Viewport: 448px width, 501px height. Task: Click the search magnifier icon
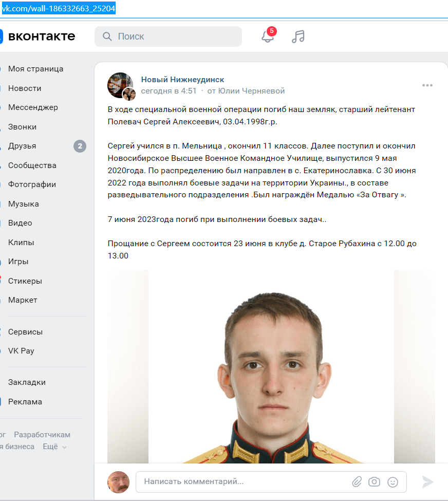click(107, 36)
